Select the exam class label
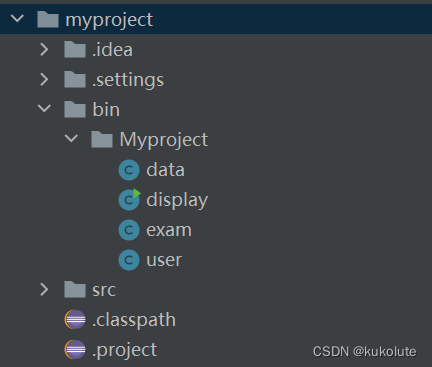Image resolution: width=432 pixels, height=367 pixels. [169, 230]
